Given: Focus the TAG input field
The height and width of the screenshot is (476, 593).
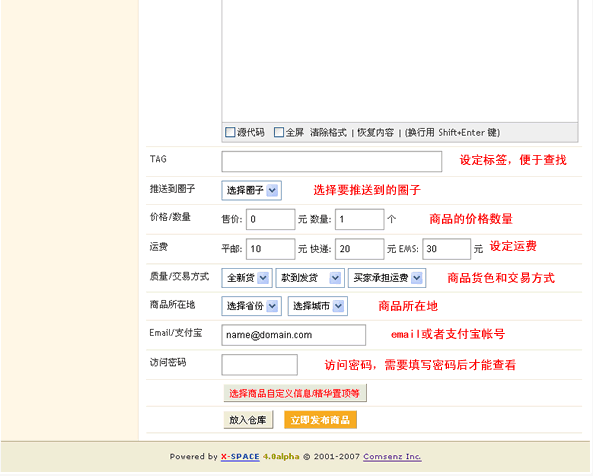Looking at the screenshot, I should tap(332, 162).
